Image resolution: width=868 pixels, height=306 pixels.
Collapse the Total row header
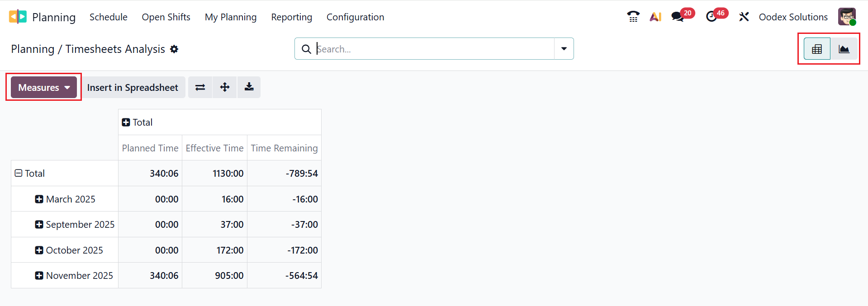point(19,174)
